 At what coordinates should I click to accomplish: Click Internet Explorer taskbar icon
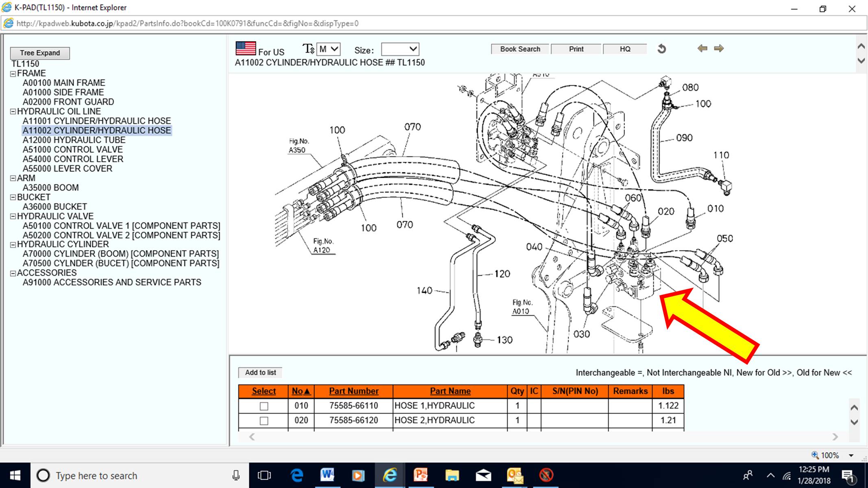click(x=390, y=475)
